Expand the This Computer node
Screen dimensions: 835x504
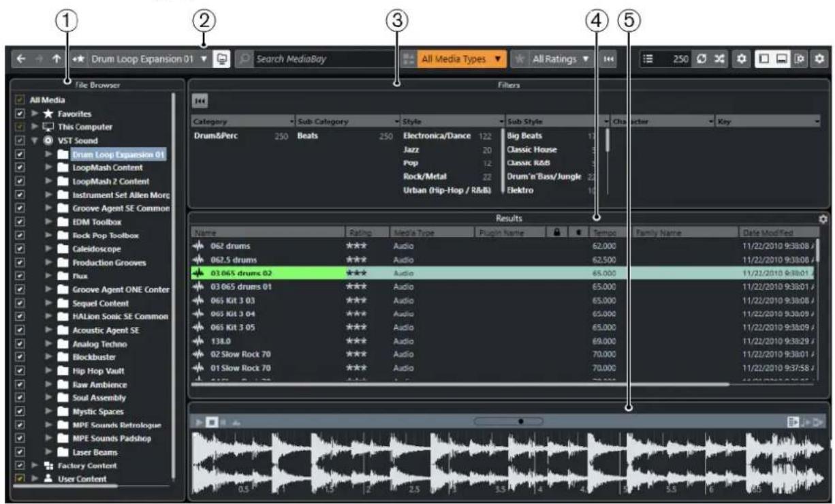point(33,127)
